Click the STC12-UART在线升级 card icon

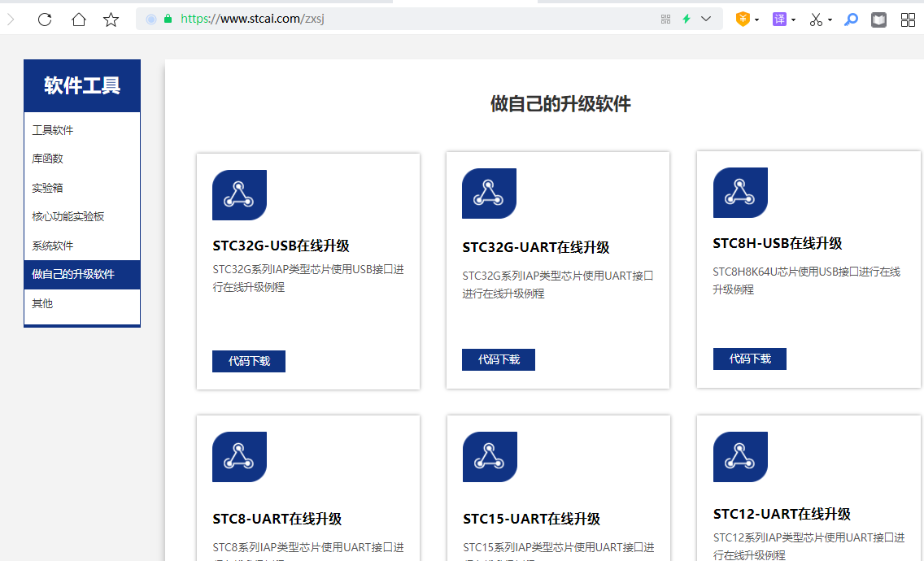click(x=740, y=457)
